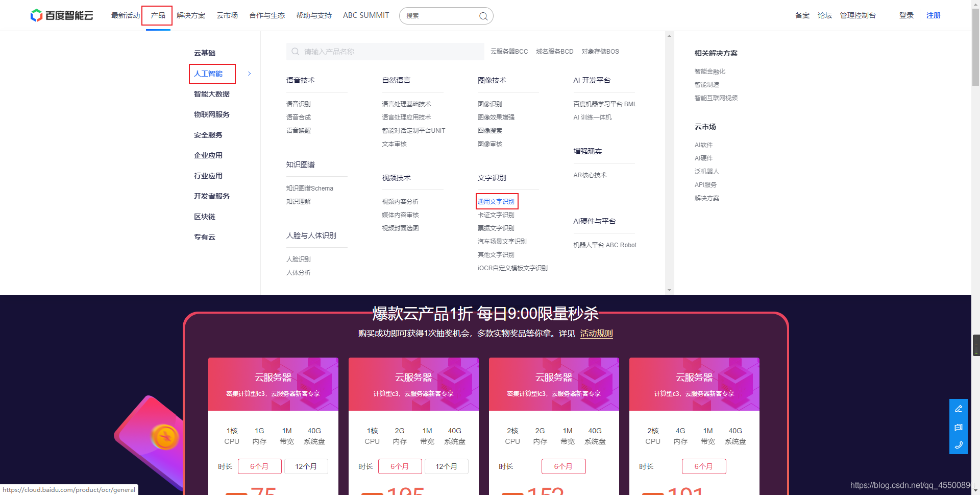This screenshot has height=495, width=980.
Task: Click 对象存储BOS quick link
Action: click(x=600, y=52)
